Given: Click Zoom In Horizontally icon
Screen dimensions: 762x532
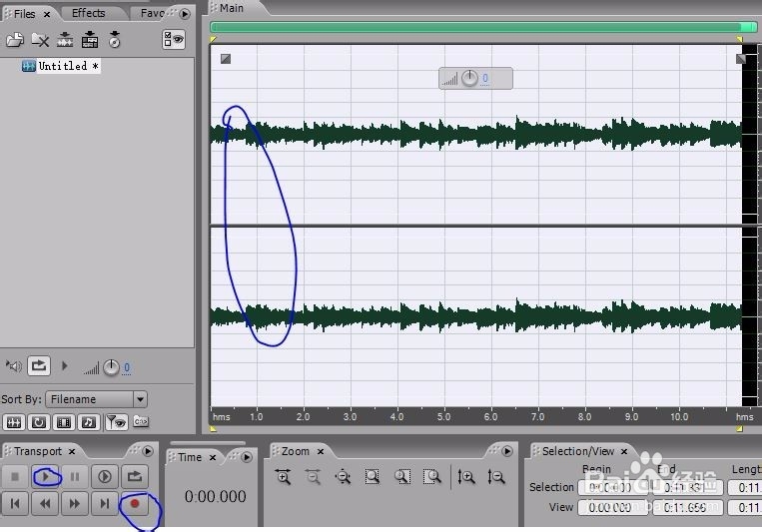Looking at the screenshot, I should [283, 477].
